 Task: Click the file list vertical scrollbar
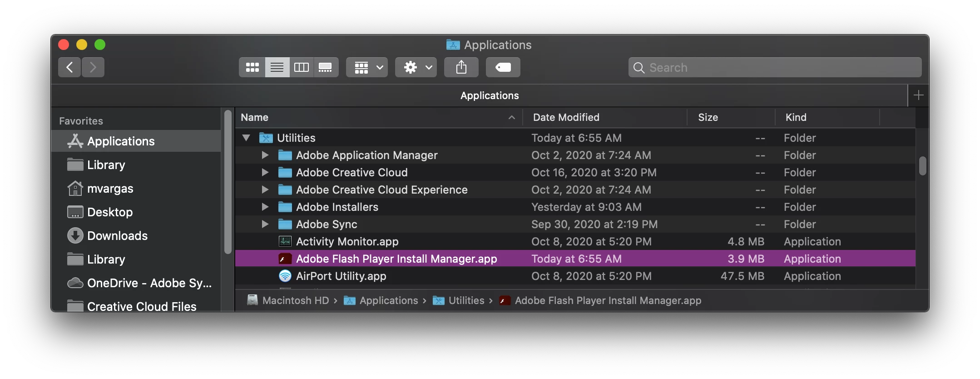click(922, 166)
